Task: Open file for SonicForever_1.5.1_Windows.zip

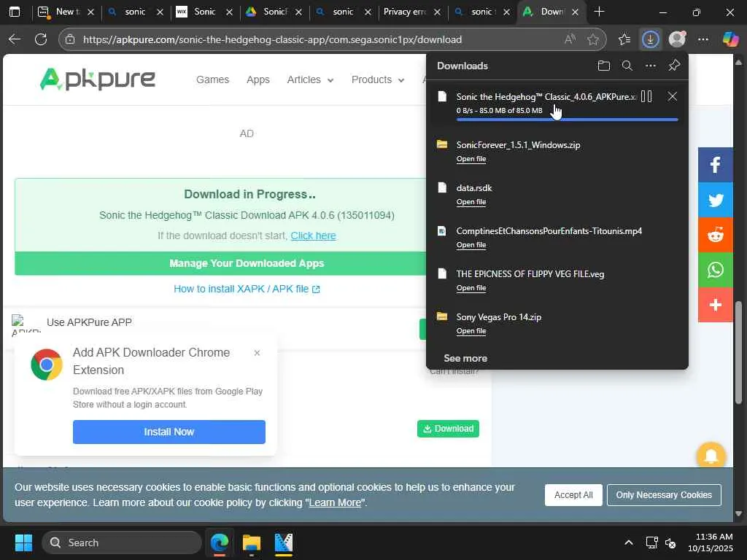Action: (471, 159)
